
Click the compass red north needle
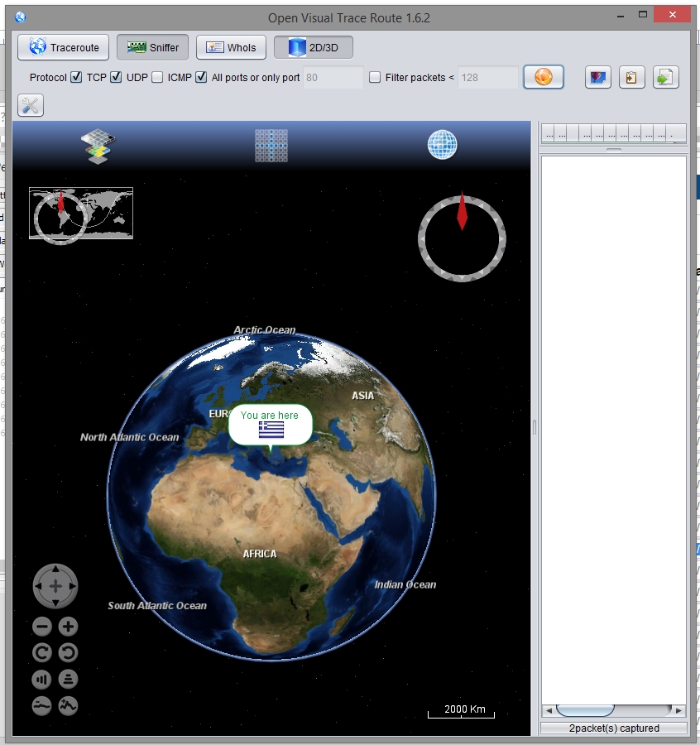pos(462,211)
